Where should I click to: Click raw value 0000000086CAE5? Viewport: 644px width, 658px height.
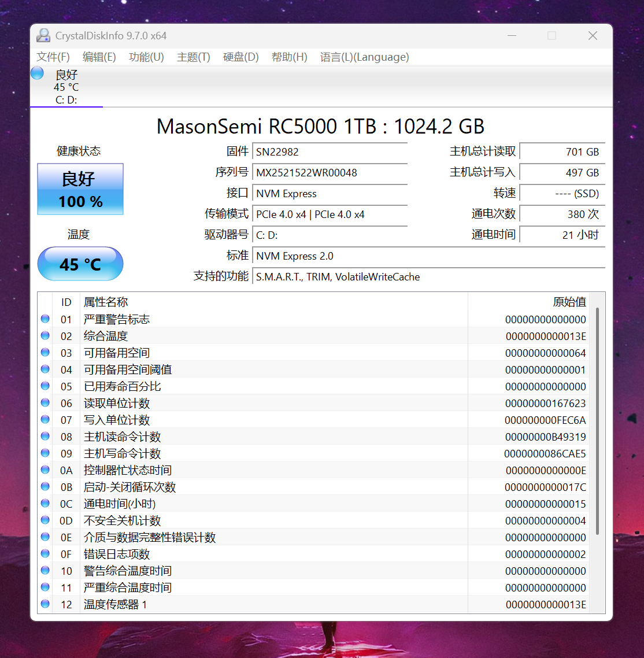[545, 454]
